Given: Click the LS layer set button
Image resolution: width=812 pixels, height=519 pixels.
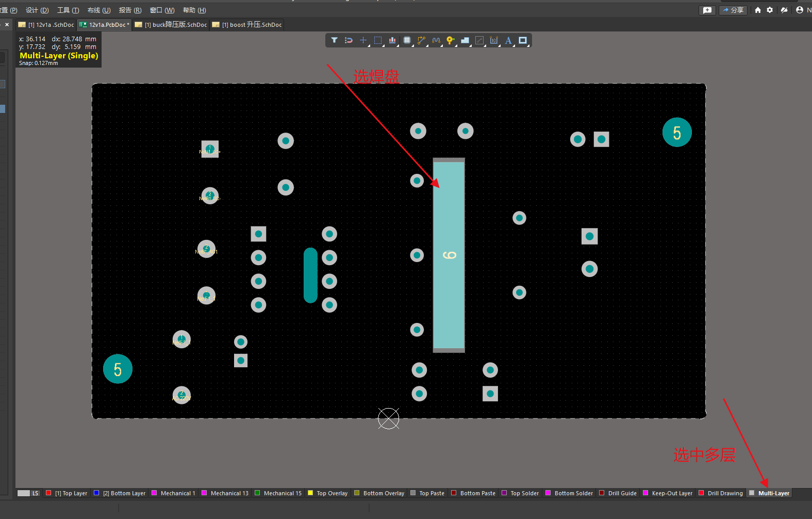Looking at the screenshot, I should point(28,493).
